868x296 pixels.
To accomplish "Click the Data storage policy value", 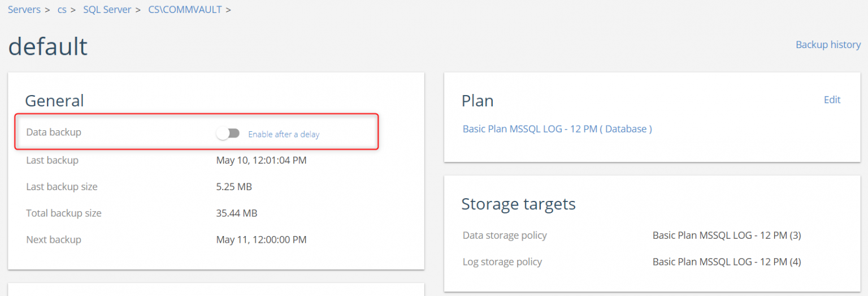I will [727, 235].
